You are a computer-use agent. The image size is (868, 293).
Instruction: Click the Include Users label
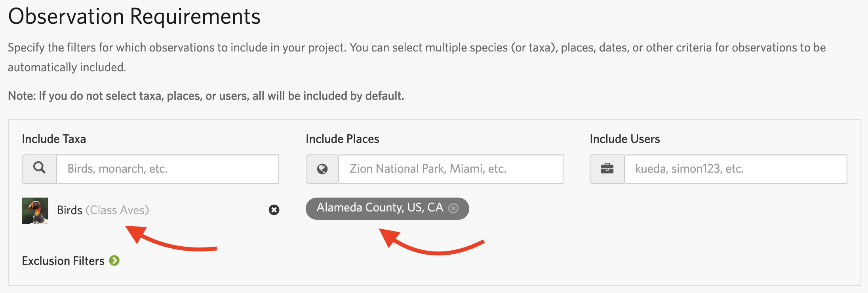(x=624, y=139)
